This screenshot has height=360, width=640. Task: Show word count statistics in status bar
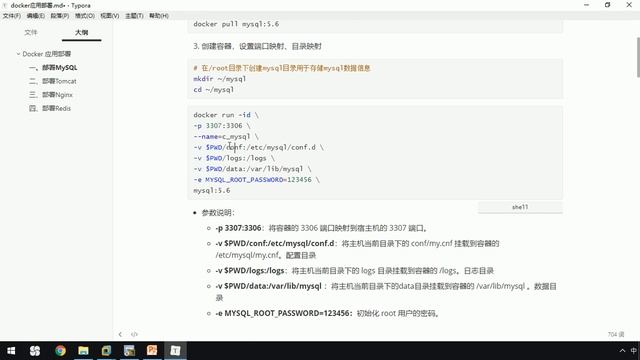(616, 334)
